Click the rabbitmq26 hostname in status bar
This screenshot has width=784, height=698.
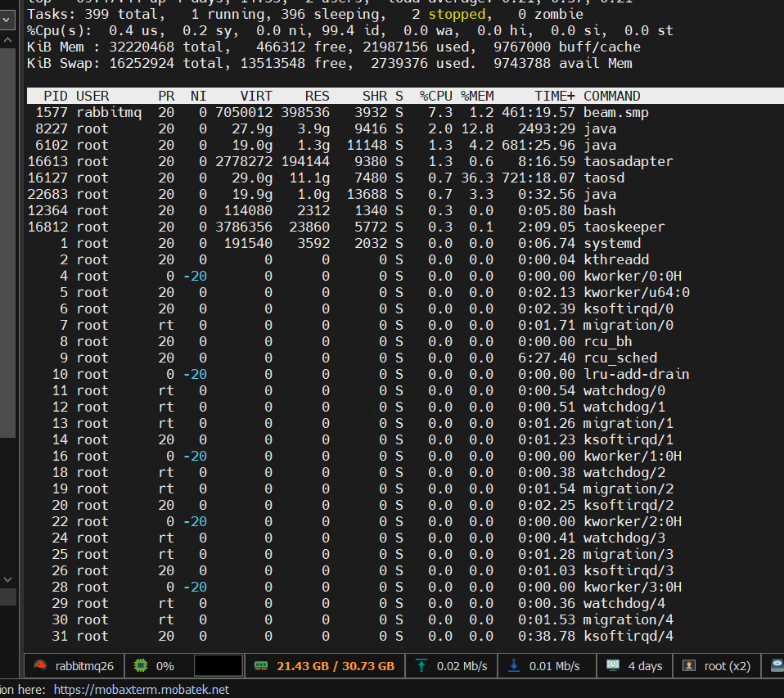(x=84, y=666)
